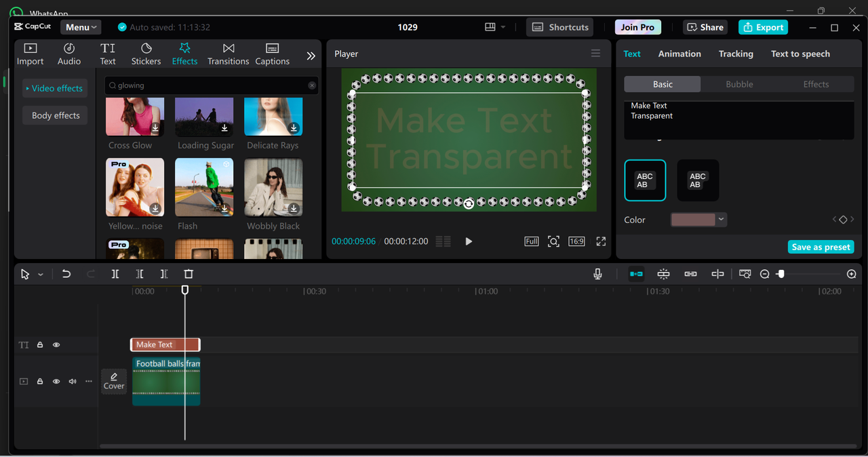Open the Stickers panel
This screenshot has height=457, width=868.
146,54
